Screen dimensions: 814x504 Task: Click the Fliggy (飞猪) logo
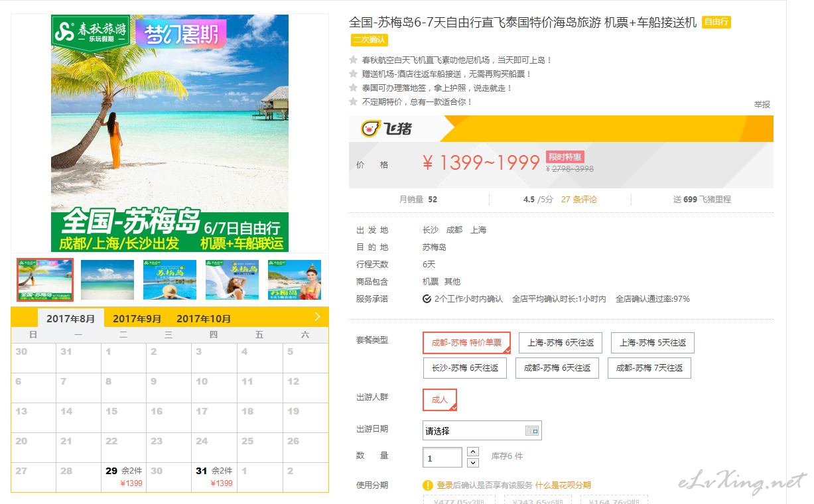(x=386, y=129)
